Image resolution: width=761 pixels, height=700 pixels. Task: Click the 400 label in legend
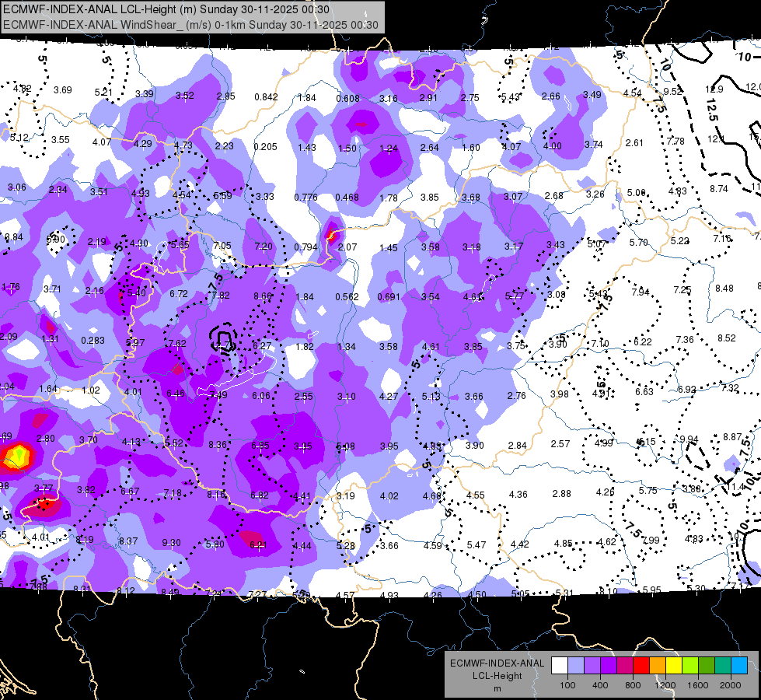(x=600, y=685)
